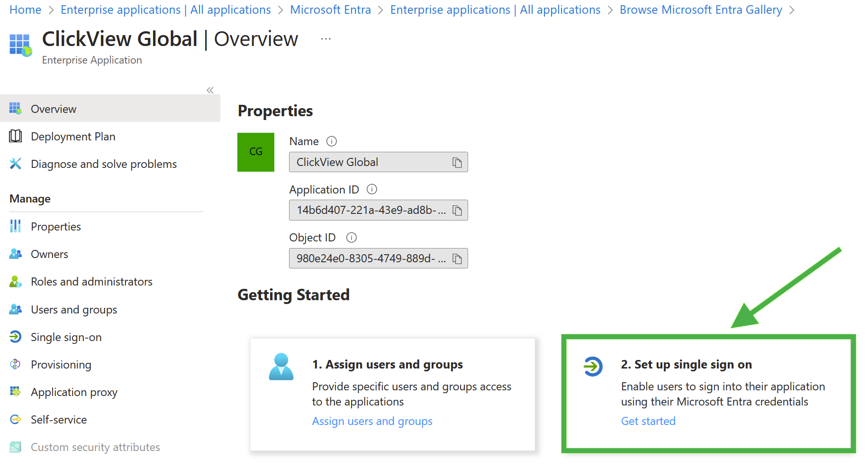The image size is (868, 470).
Task: Click the Object ID value field
Action: [x=378, y=258]
